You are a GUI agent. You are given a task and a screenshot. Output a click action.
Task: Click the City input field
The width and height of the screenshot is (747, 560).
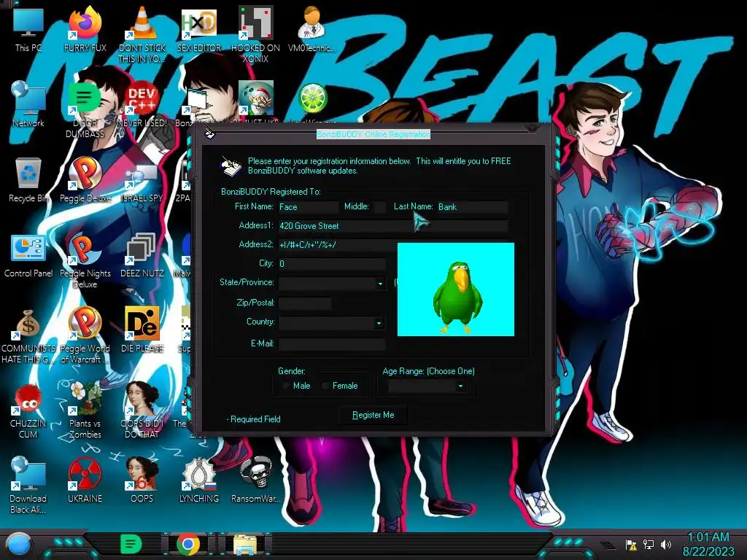(x=332, y=264)
